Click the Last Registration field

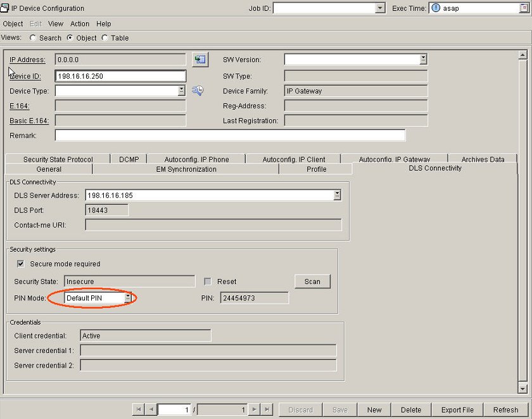pyautogui.click(x=355, y=120)
